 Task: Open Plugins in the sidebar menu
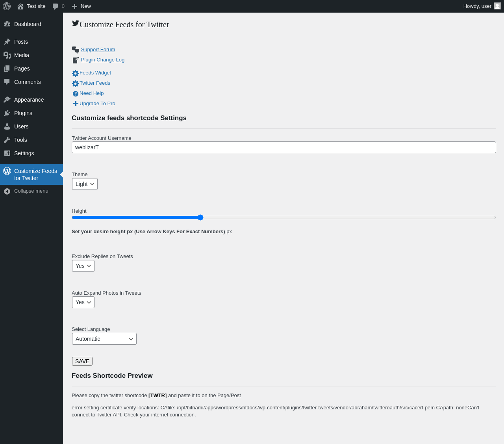point(31,113)
